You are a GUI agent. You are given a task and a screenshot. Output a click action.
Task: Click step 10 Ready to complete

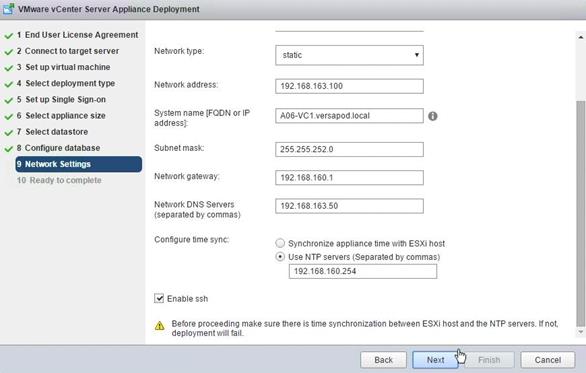[x=59, y=180]
